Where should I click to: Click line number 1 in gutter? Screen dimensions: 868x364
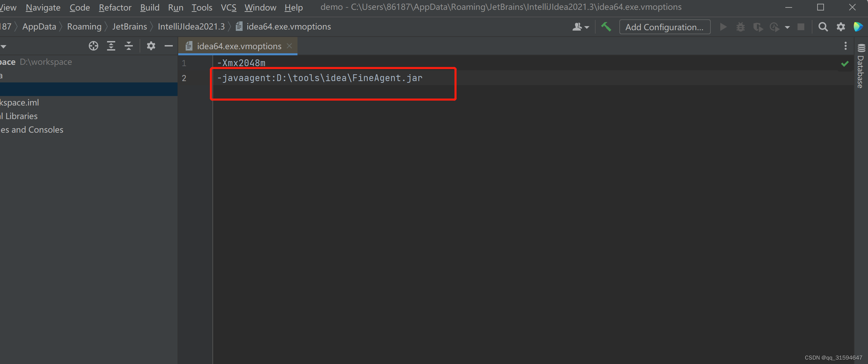[x=184, y=63]
